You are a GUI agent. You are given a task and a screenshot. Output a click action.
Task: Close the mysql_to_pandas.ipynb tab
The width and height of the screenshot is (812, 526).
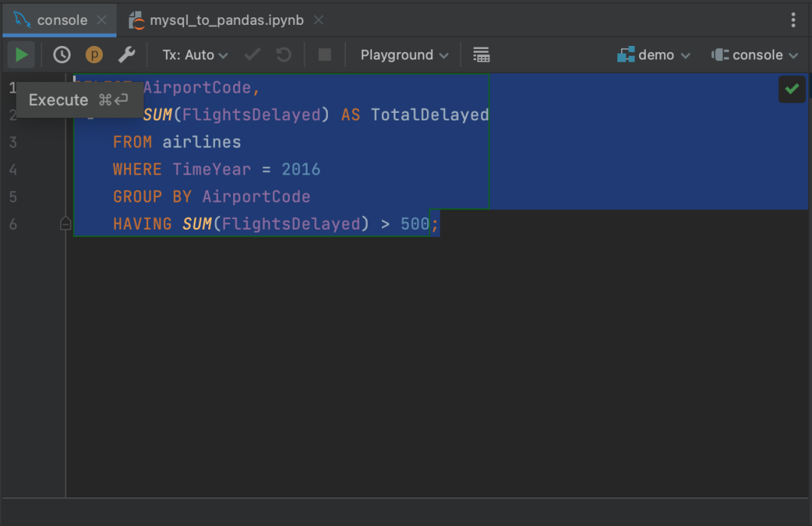click(319, 20)
